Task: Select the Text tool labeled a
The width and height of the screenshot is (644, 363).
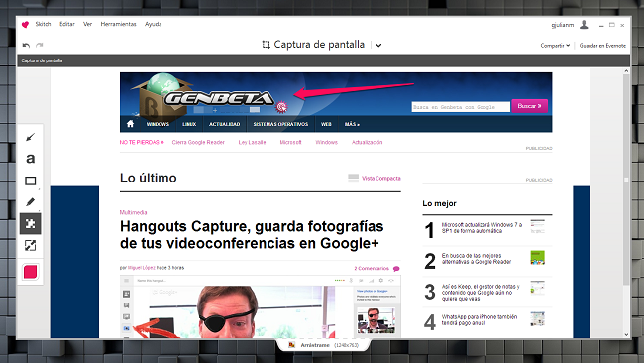Action: coord(30,159)
